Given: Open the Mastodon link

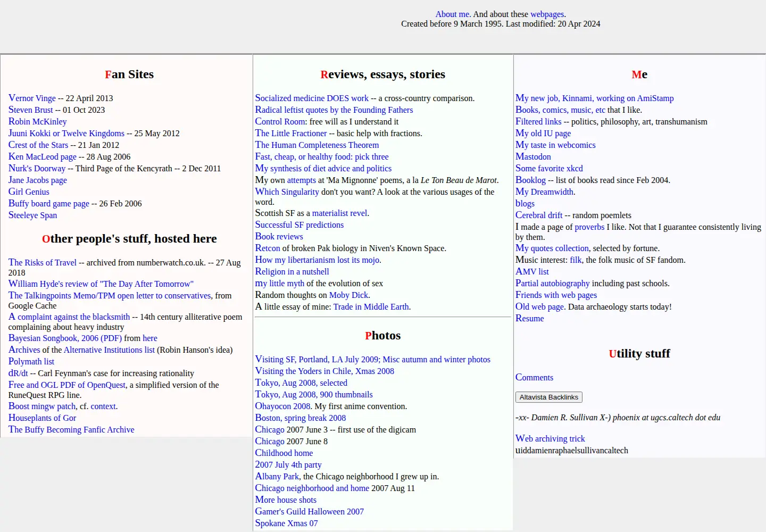Looking at the screenshot, I should 533,156.
